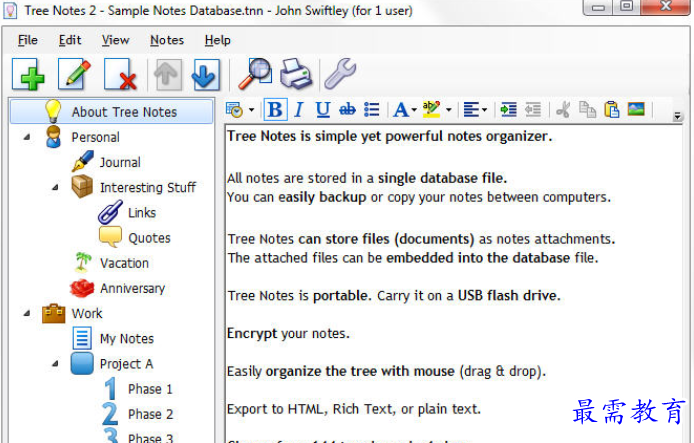
Task: Open the Notes menu
Action: coord(167,40)
